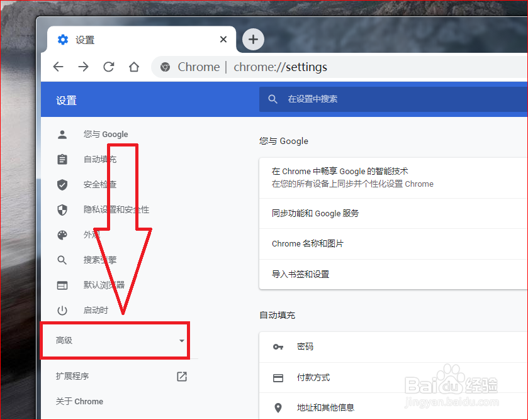Screen dimensions: 528x420
Task: Open 安全检查 sidebar section
Action: (x=100, y=184)
